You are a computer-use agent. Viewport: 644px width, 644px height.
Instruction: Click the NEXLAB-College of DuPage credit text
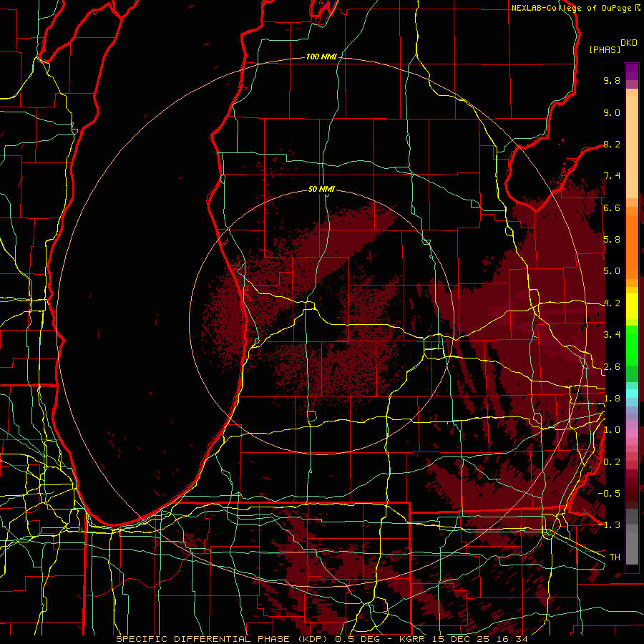tap(571, 8)
